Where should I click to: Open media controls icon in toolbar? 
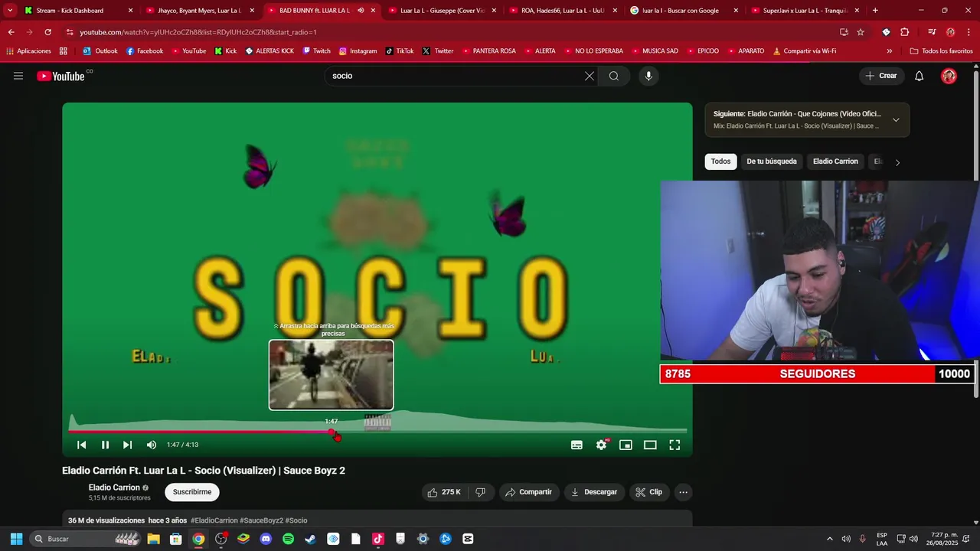pos(932,32)
